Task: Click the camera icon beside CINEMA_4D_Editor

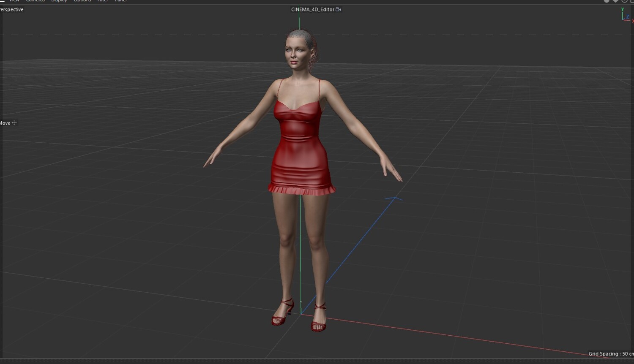Action: pyautogui.click(x=338, y=9)
